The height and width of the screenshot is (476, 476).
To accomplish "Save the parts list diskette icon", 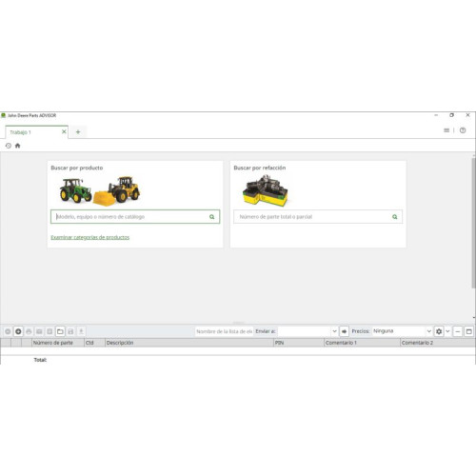I will [70, 331].
